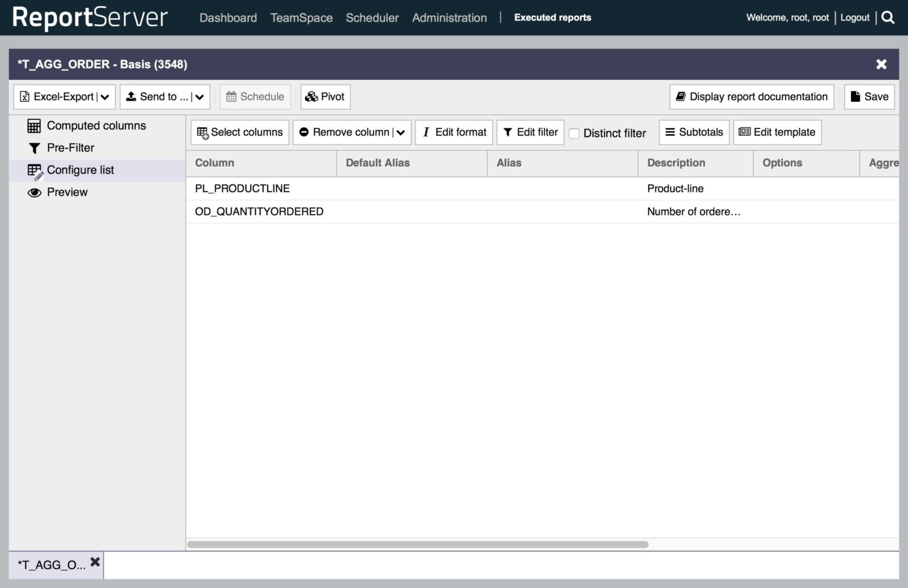Select the PL_PRODUCTLINE row
The image size is (908, 588).
(x=242, y=189)
